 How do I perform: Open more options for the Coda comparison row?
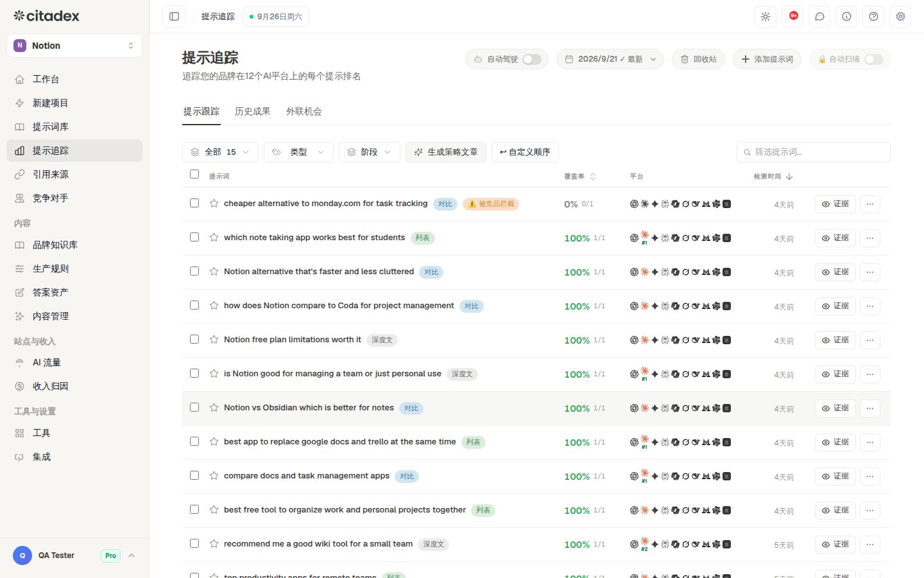(x=870, y=306)
